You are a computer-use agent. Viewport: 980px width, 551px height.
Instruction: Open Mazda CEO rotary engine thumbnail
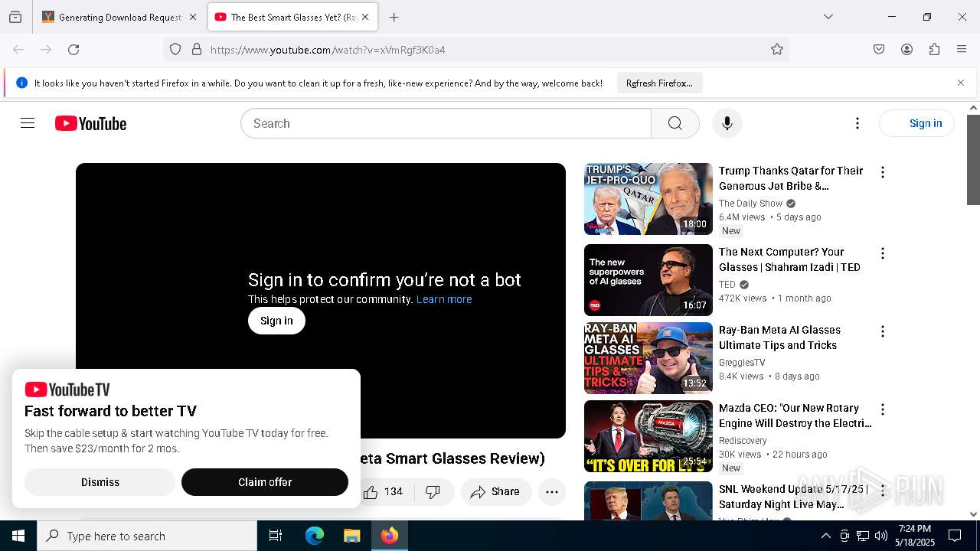click(648, 436)
